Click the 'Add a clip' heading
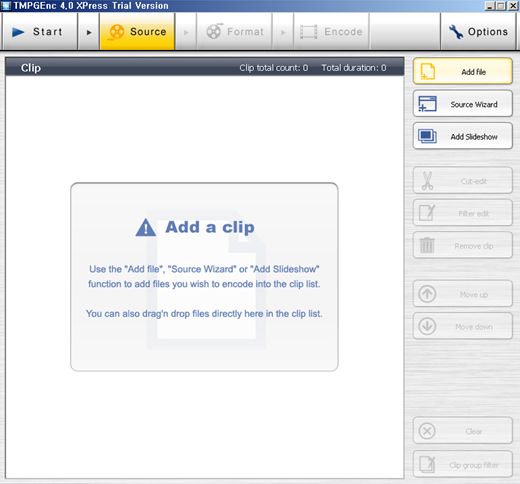Viewport: 520px width, 484px height. [210, 227]
